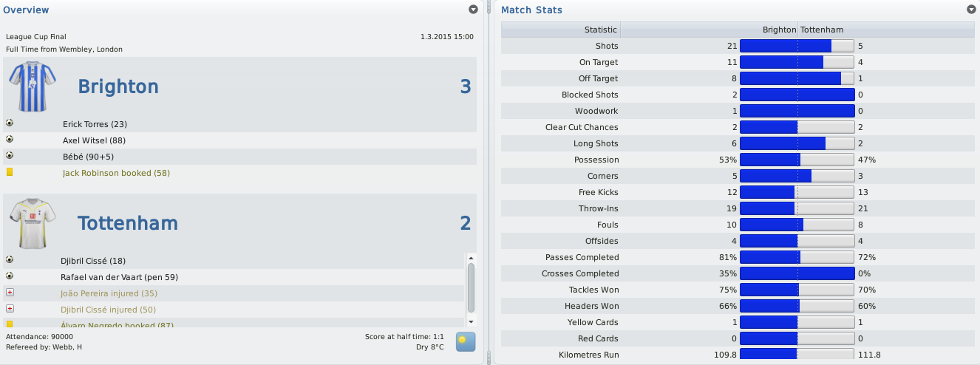Click the Possession comparison bar
The image size is (980, 365).
(797, 160)
